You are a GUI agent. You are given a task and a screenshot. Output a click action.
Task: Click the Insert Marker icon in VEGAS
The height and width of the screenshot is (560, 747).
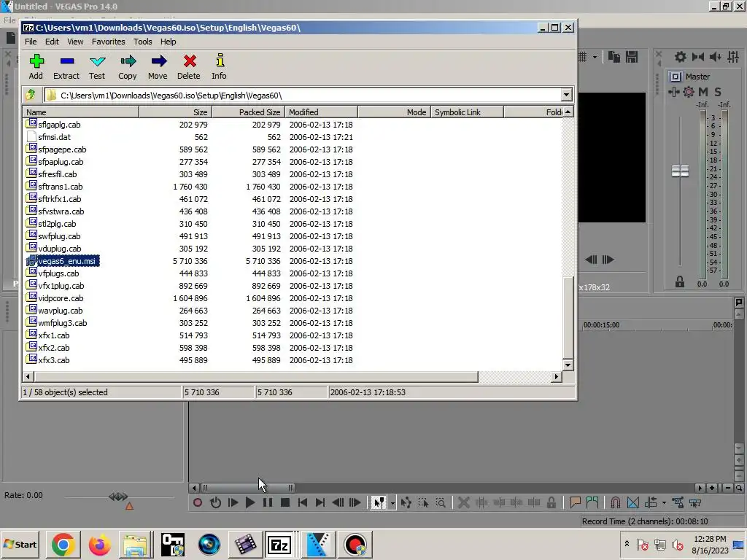click(575, 502)
